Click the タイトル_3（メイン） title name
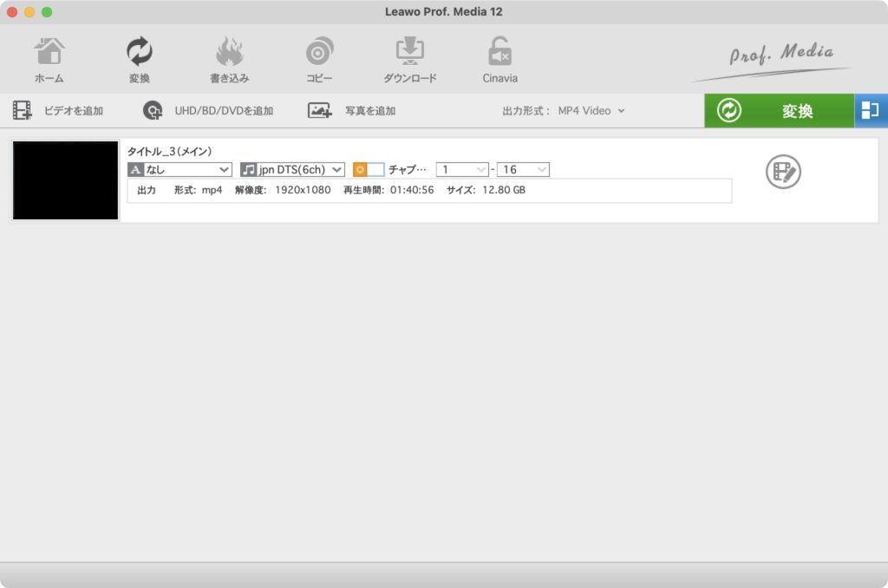 [170, 151]
